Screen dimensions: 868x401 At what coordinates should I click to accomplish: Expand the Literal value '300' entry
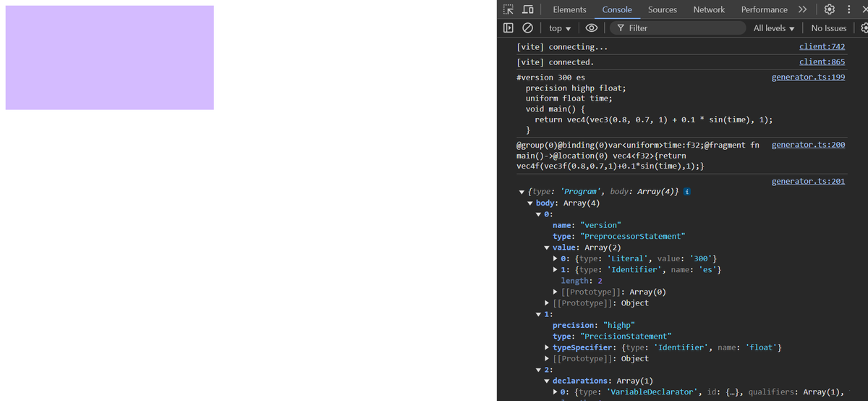click(556, 259)
